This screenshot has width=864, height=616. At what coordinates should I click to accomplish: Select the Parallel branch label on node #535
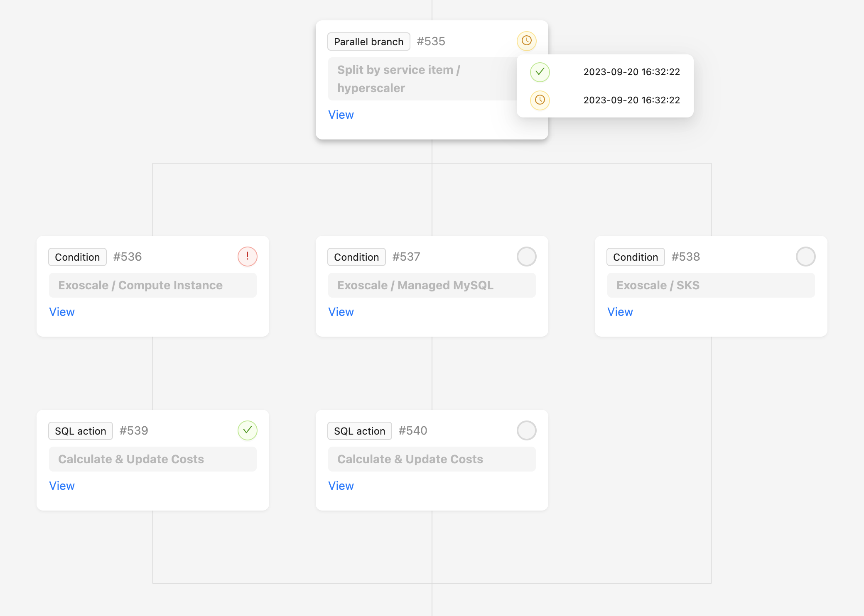click(368, 41)
